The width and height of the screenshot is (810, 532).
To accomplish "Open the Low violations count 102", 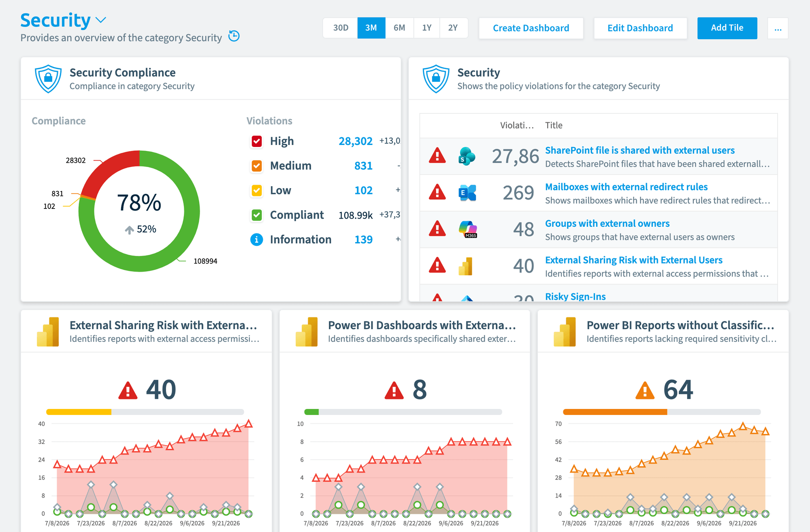I will coord(363,190).
